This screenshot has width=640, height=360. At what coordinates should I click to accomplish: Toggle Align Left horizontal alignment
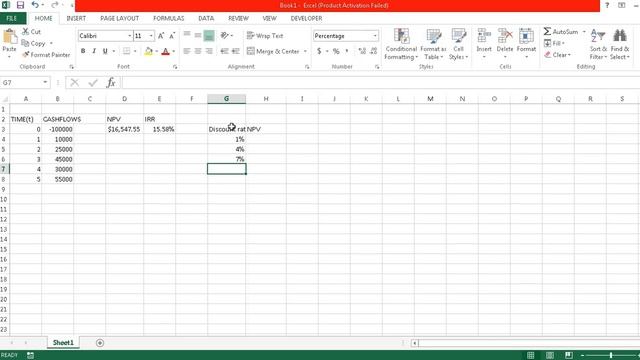187,51
